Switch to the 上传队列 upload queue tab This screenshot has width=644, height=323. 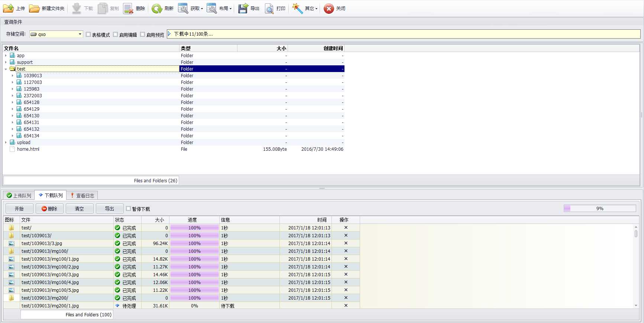pyautogui.click(x=19, y=195)
